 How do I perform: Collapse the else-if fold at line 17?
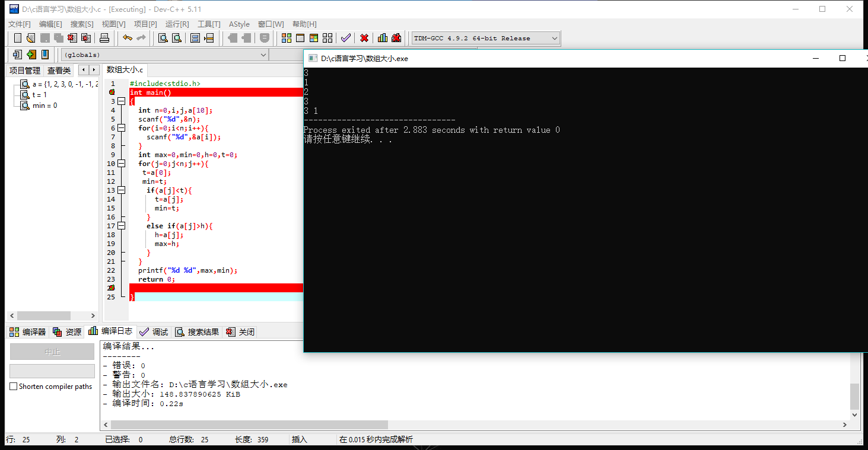(x=122, y=226)
